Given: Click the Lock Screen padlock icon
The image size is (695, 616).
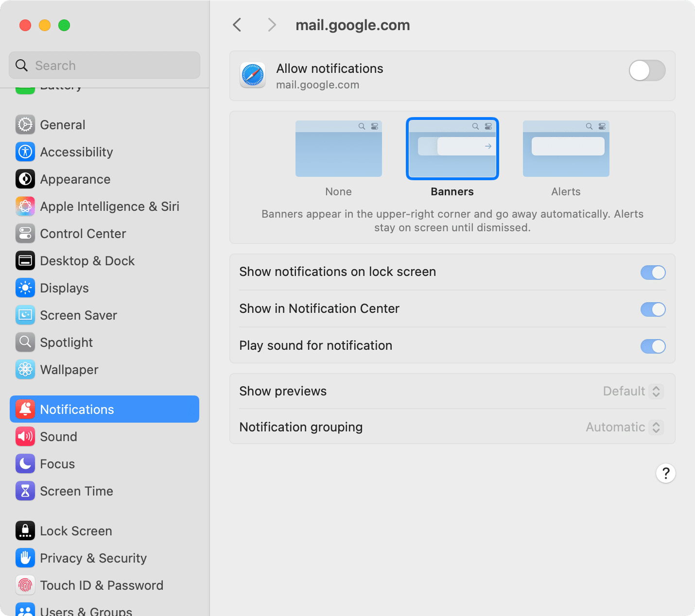Looking at the screenshot, I should 25,531.
